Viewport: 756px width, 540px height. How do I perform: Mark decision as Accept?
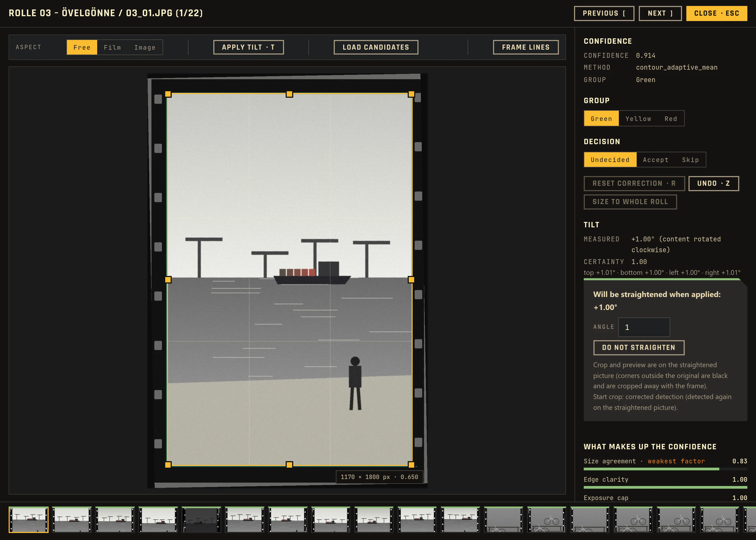(x=656, y=160)
